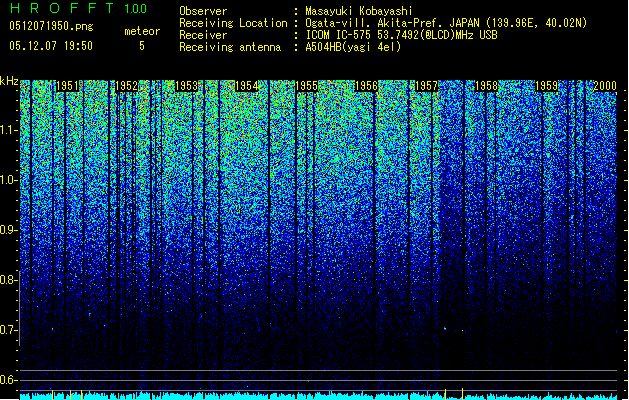Screen dimensions: 629x400
Task: Click the 1955 time marker label
Action: pos(306,86)
